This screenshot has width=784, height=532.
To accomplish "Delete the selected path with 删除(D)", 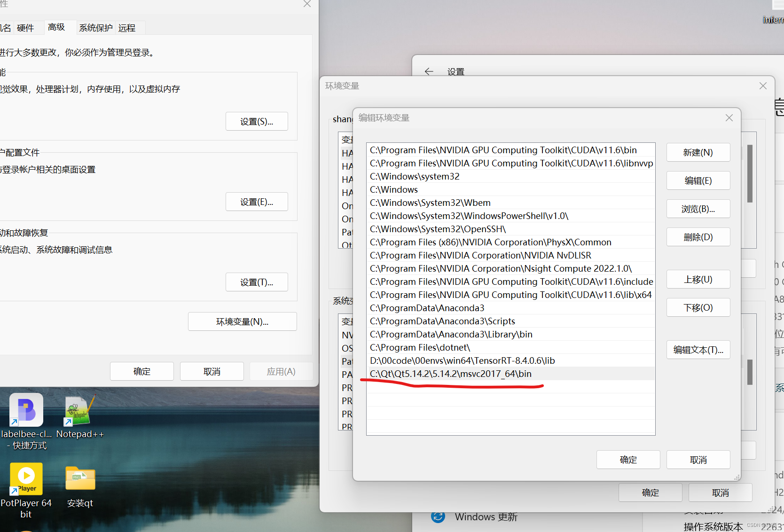I will [698, 237].
